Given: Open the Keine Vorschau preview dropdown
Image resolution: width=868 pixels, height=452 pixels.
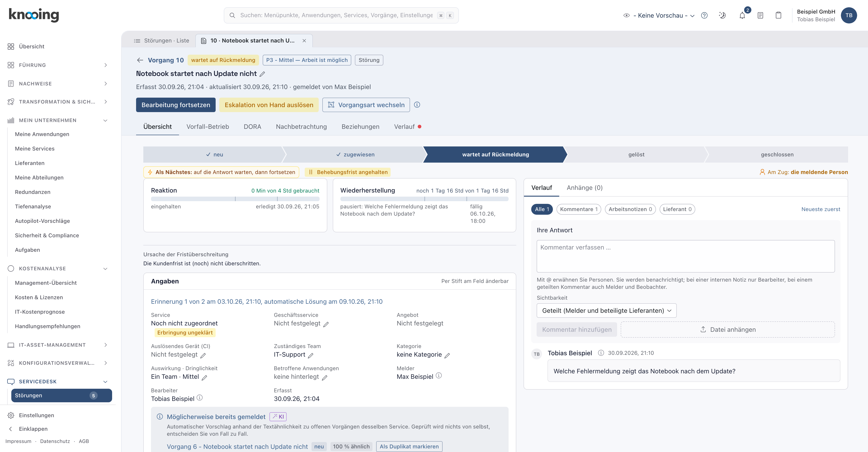Looking at the screenshot, I should click(659, 16).
